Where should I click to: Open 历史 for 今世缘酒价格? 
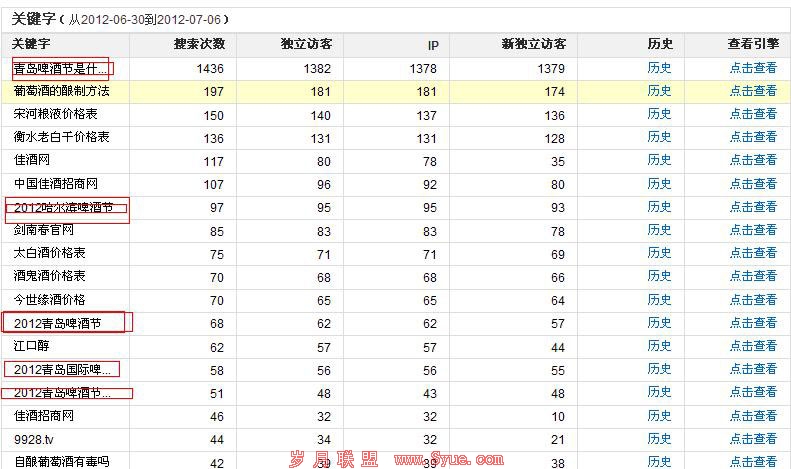pyautogui.click(x=659, y=300)
